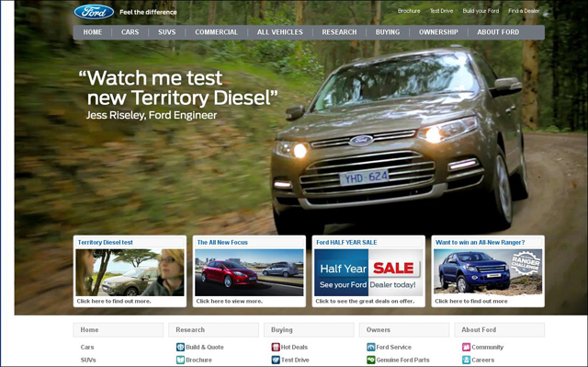This screenshot has height=367, width=588.
Task: Select the Home footer heading
Action: click(119, 330)
